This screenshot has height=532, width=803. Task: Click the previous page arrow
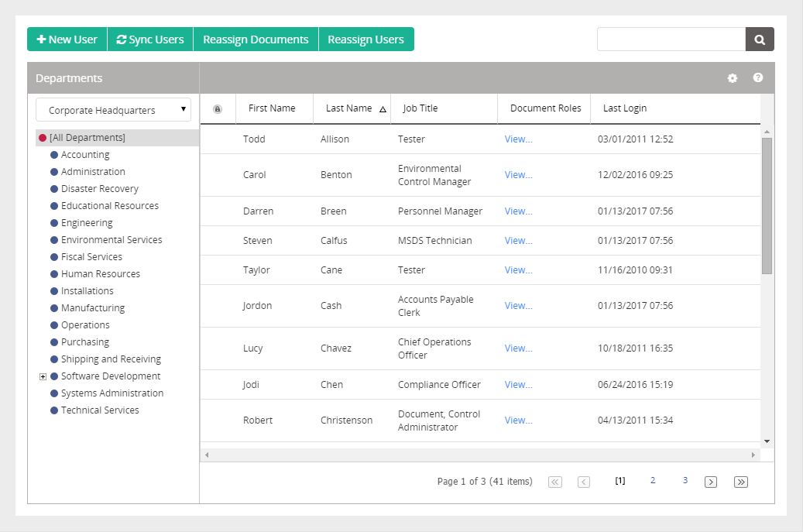pos(584,482)
